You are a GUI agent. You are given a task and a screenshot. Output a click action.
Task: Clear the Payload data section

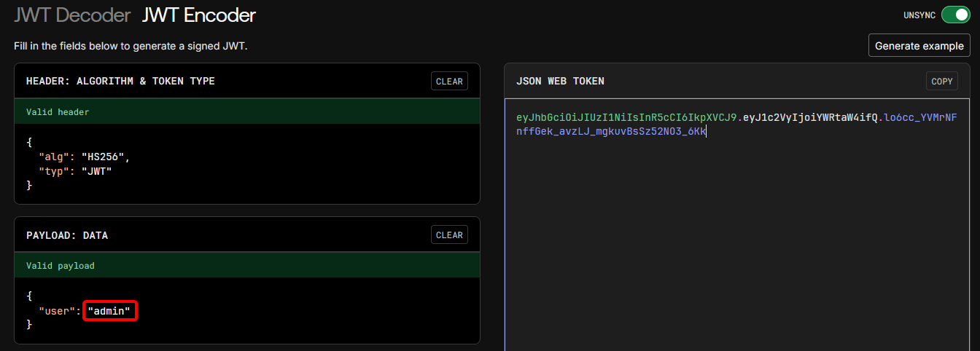click(x=449, y=235)
